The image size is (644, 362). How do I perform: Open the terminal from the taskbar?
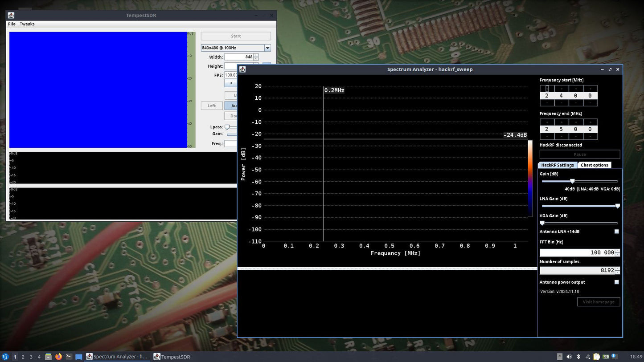tap(69, 357)
